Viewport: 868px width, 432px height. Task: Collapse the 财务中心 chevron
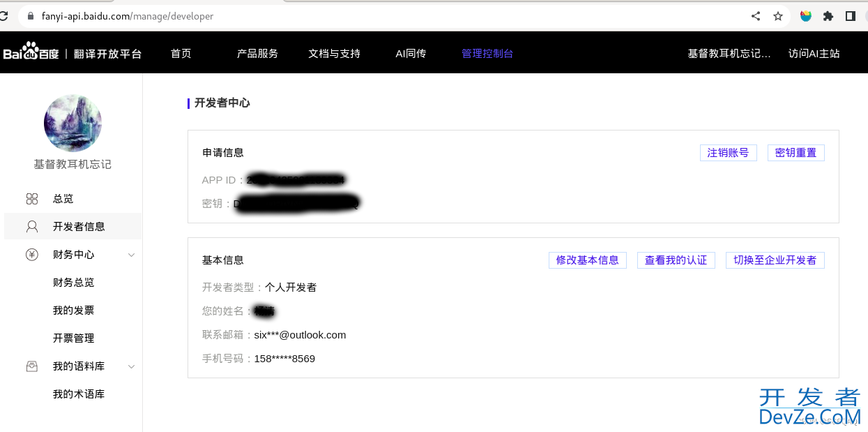(x=132, y=255)
